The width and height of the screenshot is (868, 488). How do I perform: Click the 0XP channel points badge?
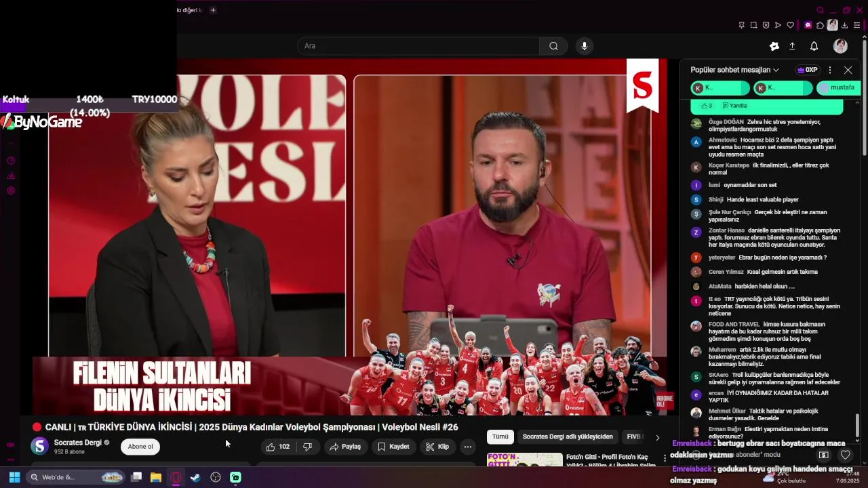807,70
